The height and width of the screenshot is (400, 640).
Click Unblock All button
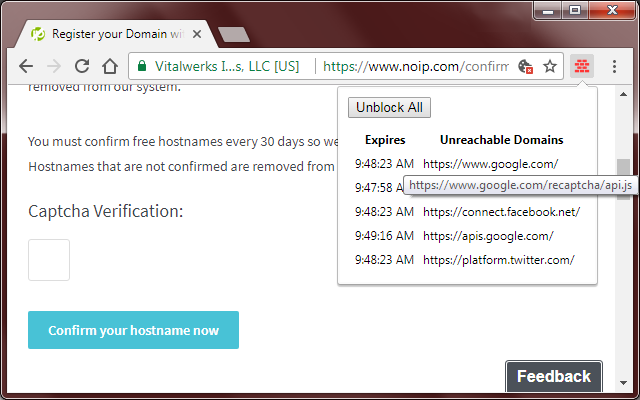389,107
